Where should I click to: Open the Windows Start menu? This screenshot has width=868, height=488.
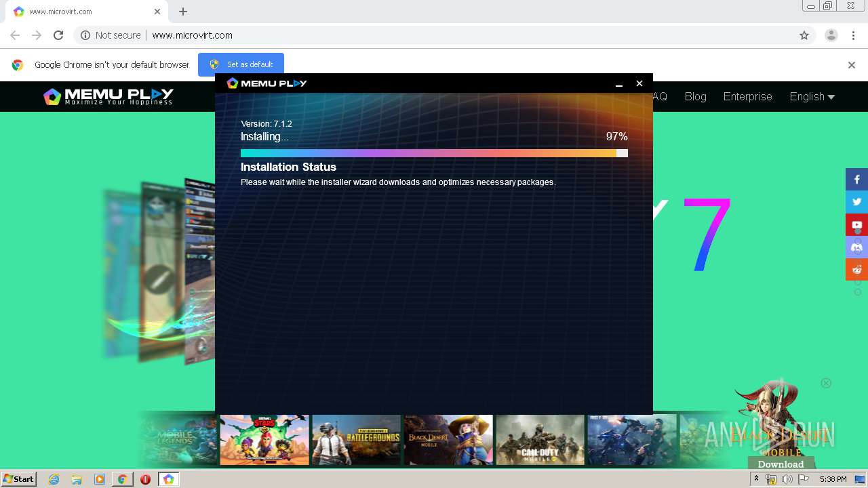point(18,479)
